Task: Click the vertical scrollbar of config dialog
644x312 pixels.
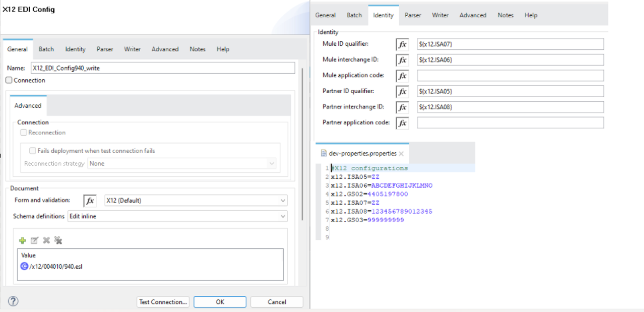Action: (303, 144)
